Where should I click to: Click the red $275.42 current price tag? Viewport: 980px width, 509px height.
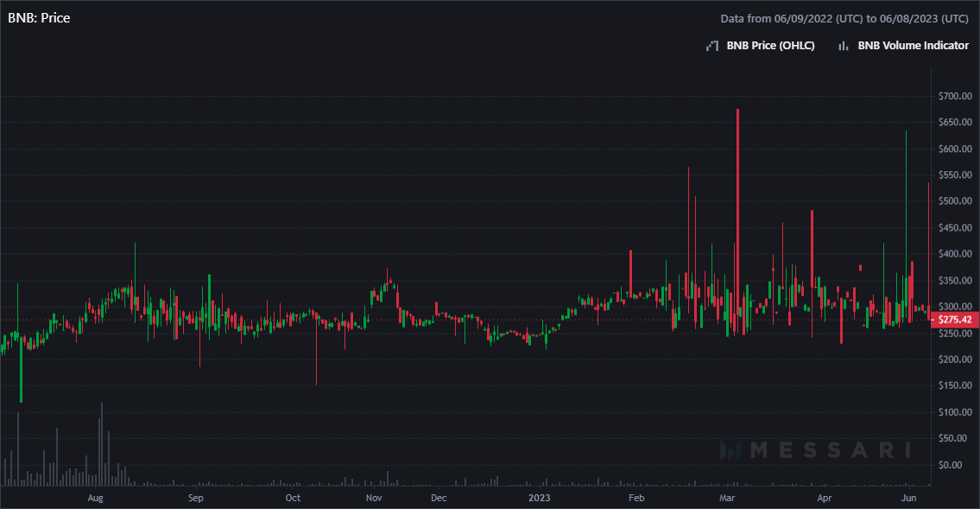tap(954, 320)
